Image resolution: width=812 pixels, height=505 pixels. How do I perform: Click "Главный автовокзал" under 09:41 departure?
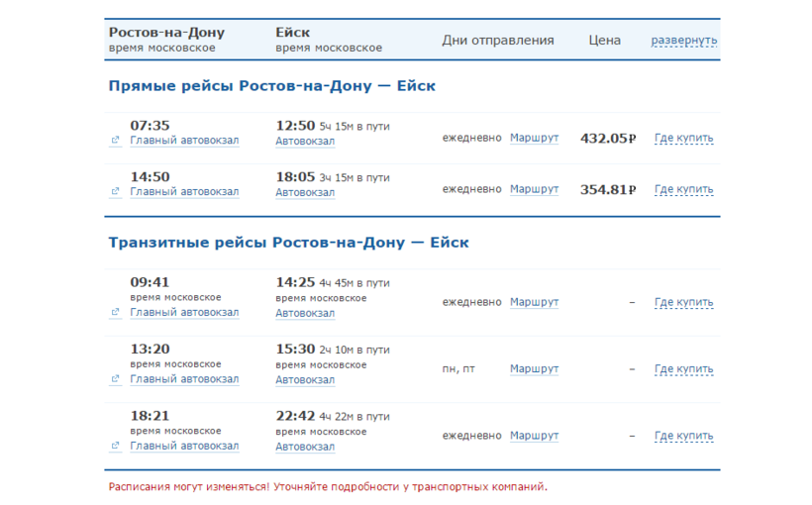[x=184, y=313]
